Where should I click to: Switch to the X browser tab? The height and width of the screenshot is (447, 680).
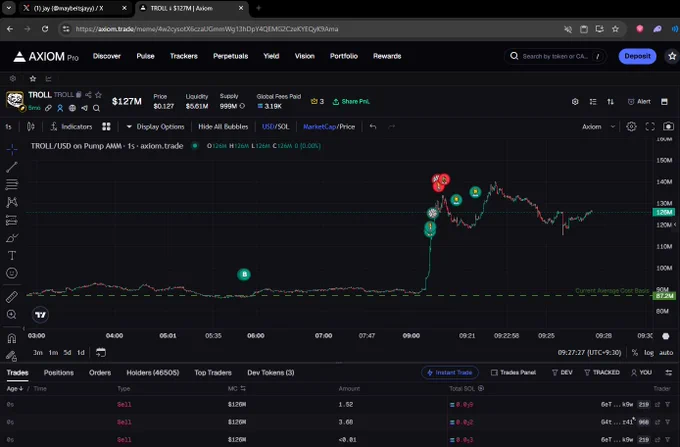[x=75, y=8]
